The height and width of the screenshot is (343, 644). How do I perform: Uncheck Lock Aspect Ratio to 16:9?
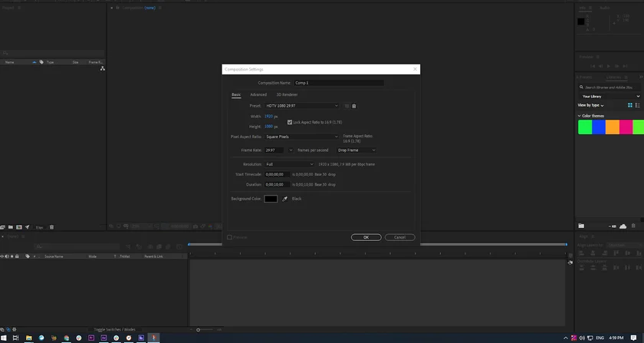pyautogui.click(x=290, y=122)
